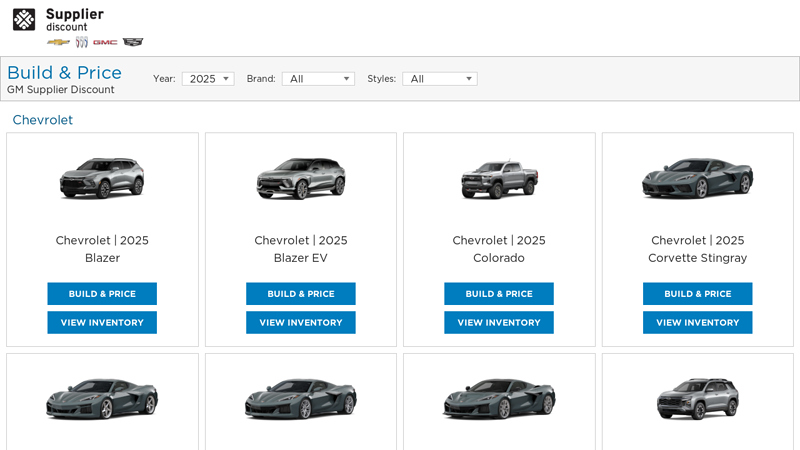Click the Chevrolet bowtie brand logo
800x450 pixels.
(x=58, y=42)
